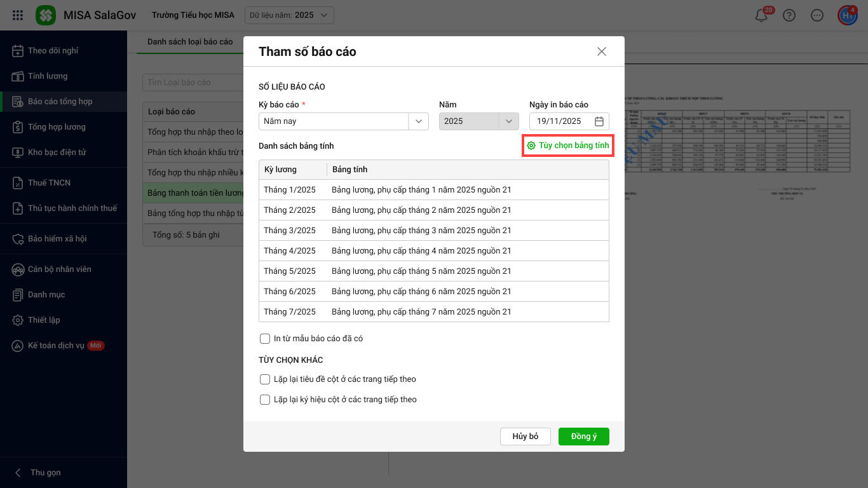Open Tính lương in the sidebar
The width and height of the screenshot is (868, 488).
tap(48, 76)
